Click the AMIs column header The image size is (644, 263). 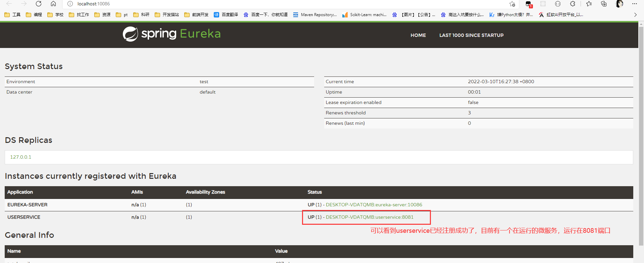(137, 192)
